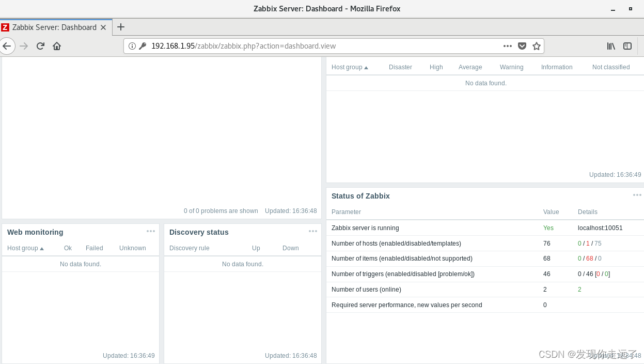Click the Information column header
Screen dimensions: 644x364
point(557,67)
